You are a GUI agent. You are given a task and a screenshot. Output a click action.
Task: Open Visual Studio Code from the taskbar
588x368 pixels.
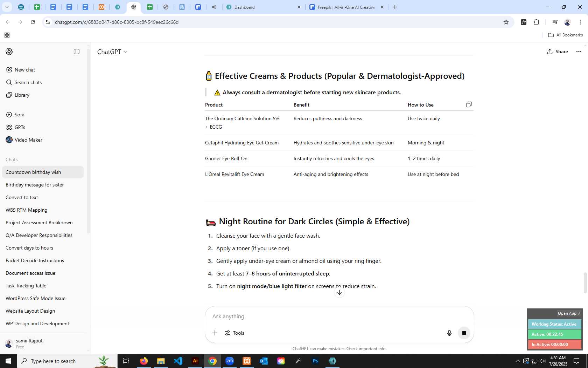pos(178,361)
